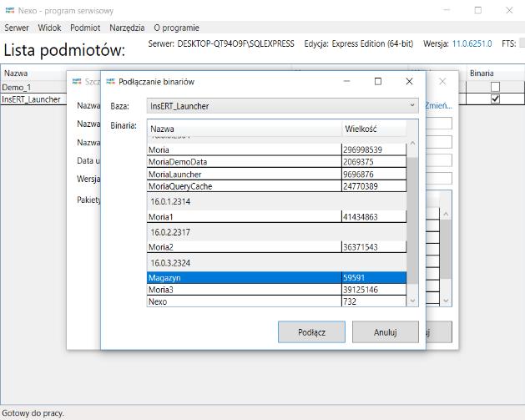The height and width of the screenshot is (420, 525).
Task: Select the MoriaQueryCache row
Action: (x=276, y=186)
